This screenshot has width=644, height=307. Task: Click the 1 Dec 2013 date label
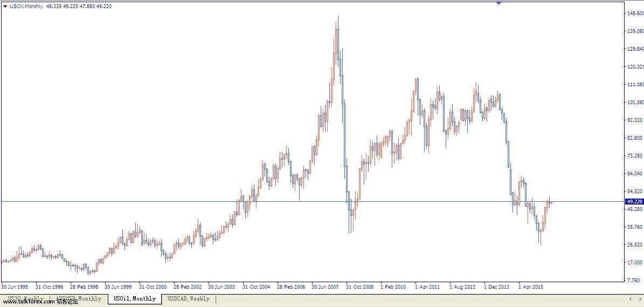pyautogui.click(x=496, y=287)
